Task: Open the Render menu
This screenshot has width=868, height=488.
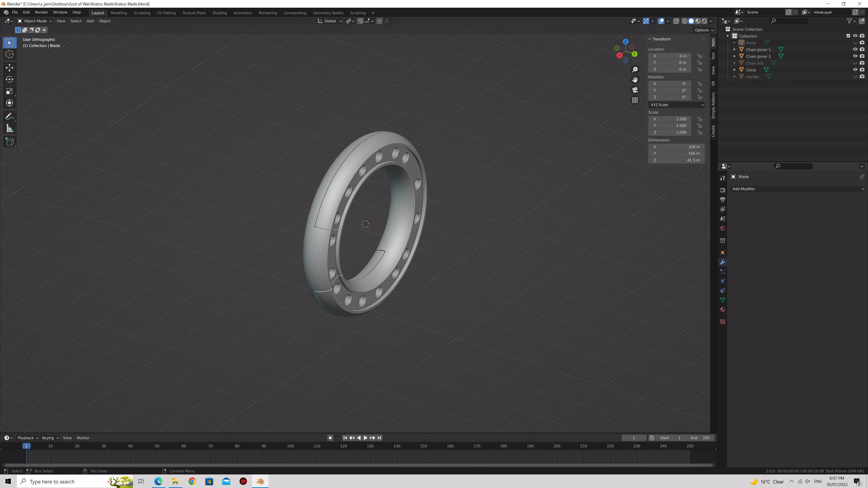Action: click(x=41, y=12)
